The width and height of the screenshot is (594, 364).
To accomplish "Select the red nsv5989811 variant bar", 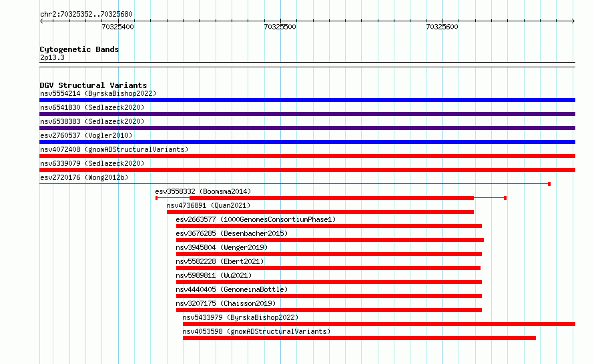I will tap(329, 282).
